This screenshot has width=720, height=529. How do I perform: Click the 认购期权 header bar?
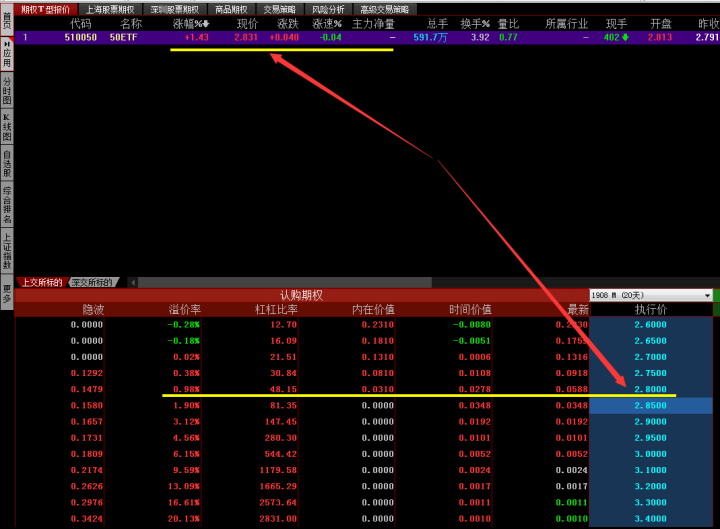[x=302, y=295]
